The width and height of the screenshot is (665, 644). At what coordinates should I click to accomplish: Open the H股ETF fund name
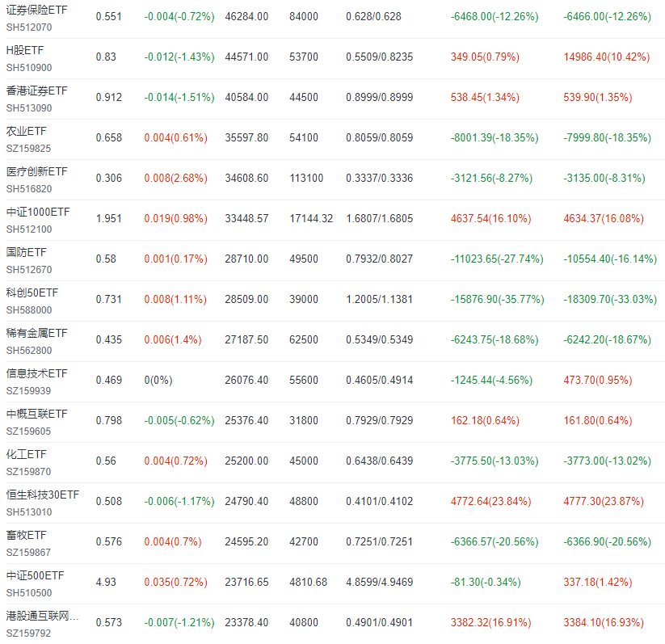pos(25,50)
